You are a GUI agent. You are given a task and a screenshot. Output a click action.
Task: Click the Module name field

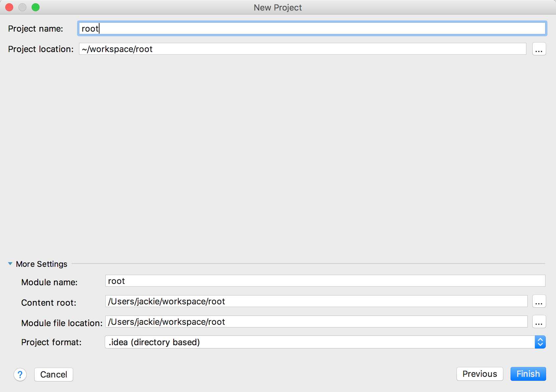point(325,281)
